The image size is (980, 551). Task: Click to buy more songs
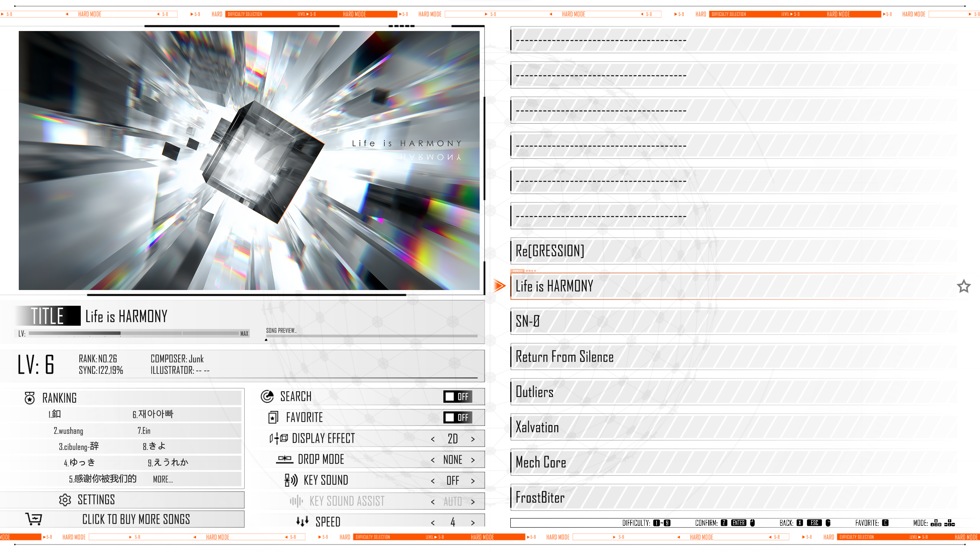point(122,519)
